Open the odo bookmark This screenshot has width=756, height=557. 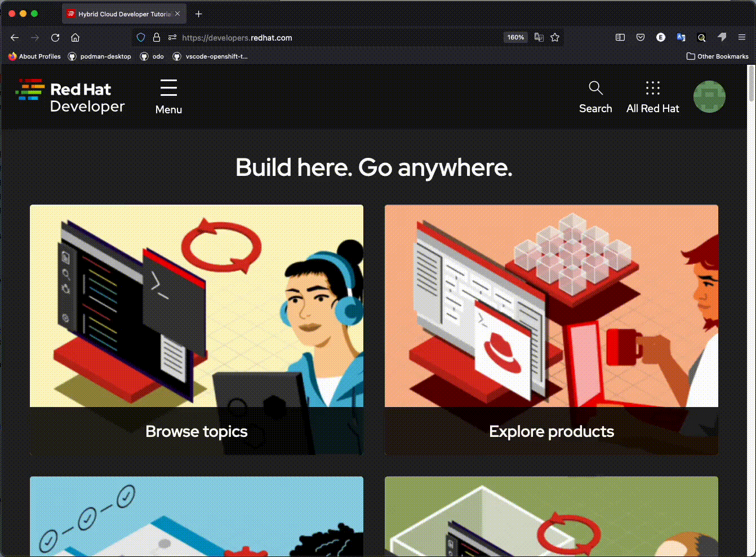coord(152,56)
